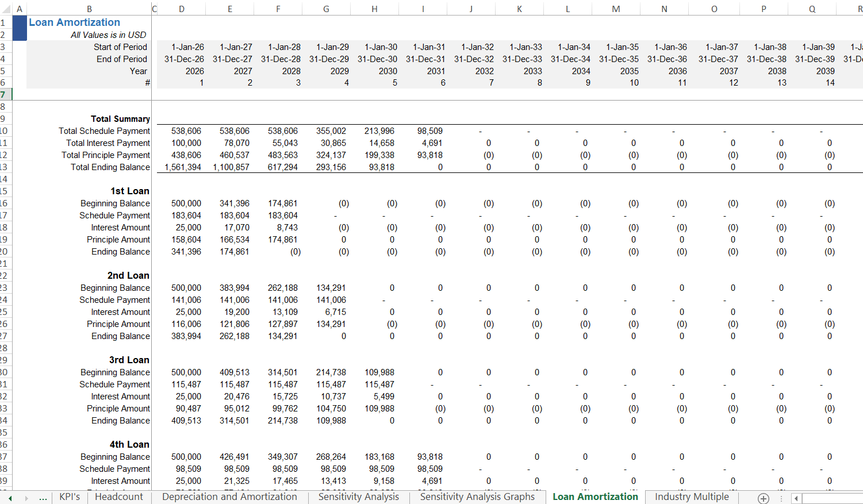
Task: Select column D header
Action: [x=182, y=9]
